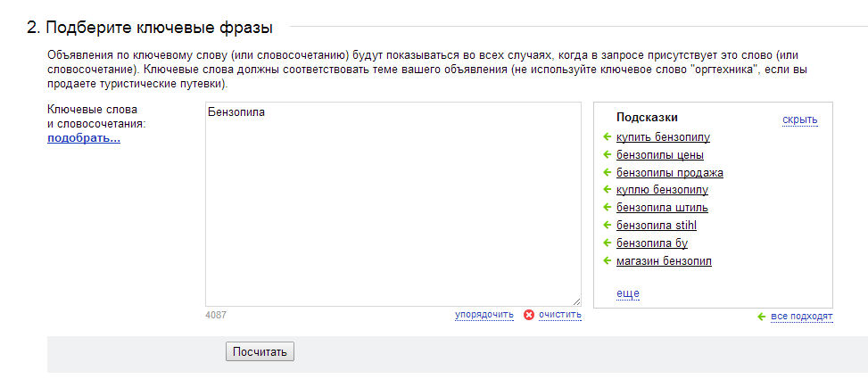
Task: Add 'бензопилы продажа' via its green arrow
Action: [607, 172]
